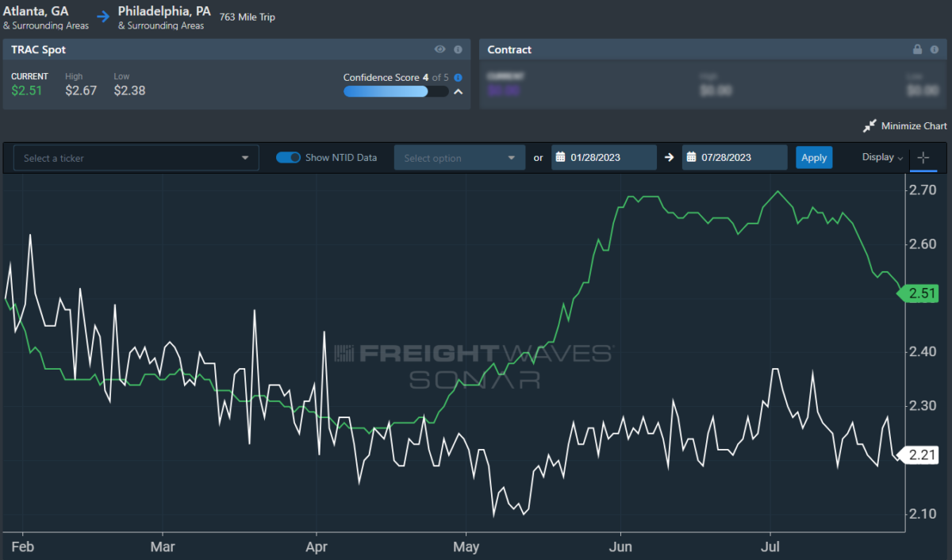Toggle the TRAC Spot eye visibility icon
The image size is (952, 560).
coord(440,49)
